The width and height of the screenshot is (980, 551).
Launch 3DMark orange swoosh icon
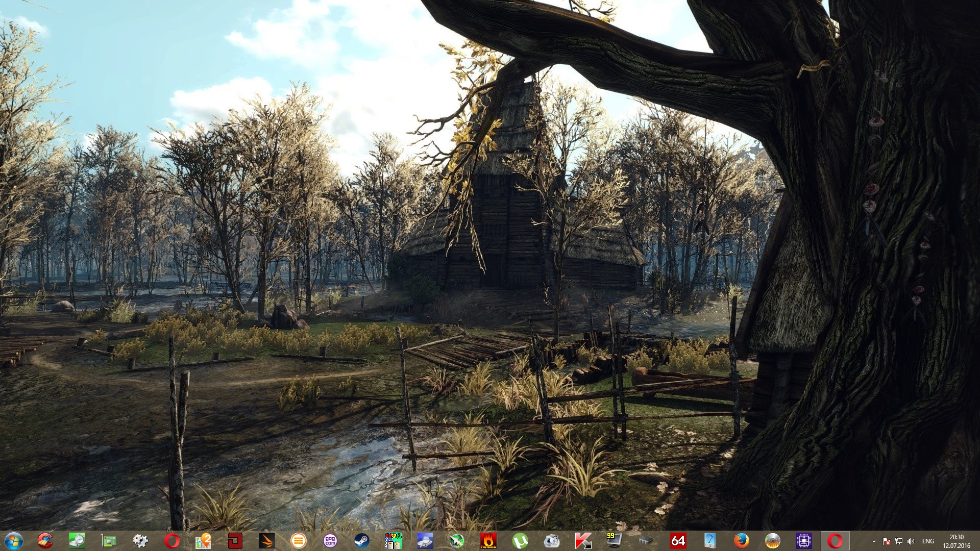267,541
